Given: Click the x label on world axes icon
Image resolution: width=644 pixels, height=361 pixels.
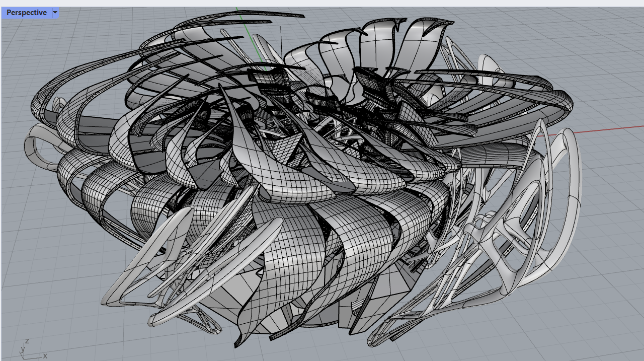Looking at the screenshot, I should click(x=45, y=356).
